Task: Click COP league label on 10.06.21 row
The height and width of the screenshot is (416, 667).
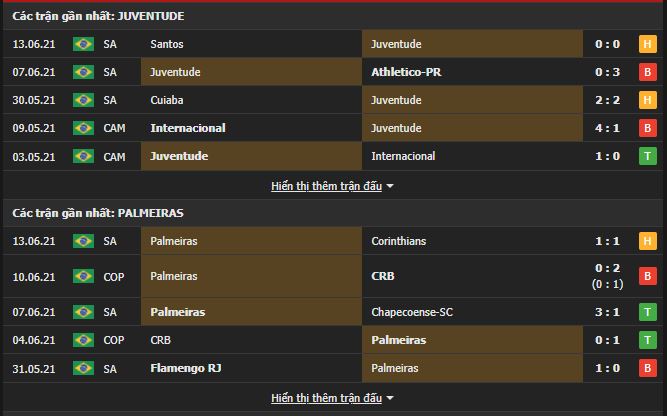Action: pyautogui.click(x=114, y=276)
